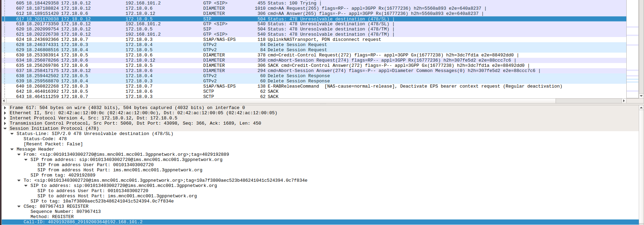Viewport: 644px width, 225px height.
Task: Select packet 607 DIAMETER AA Request
Action: (314, 8)
